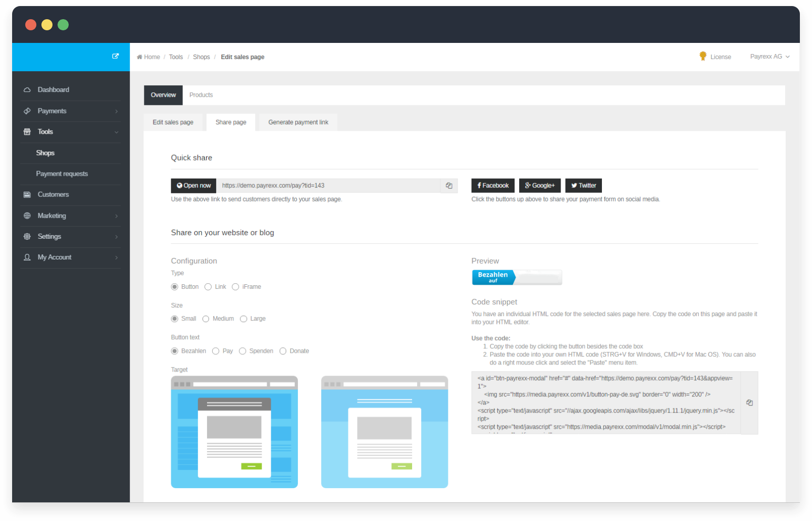Expand the Marketing submenu chevron
This screenshot has width=812, height=521.
pos(117,216)
